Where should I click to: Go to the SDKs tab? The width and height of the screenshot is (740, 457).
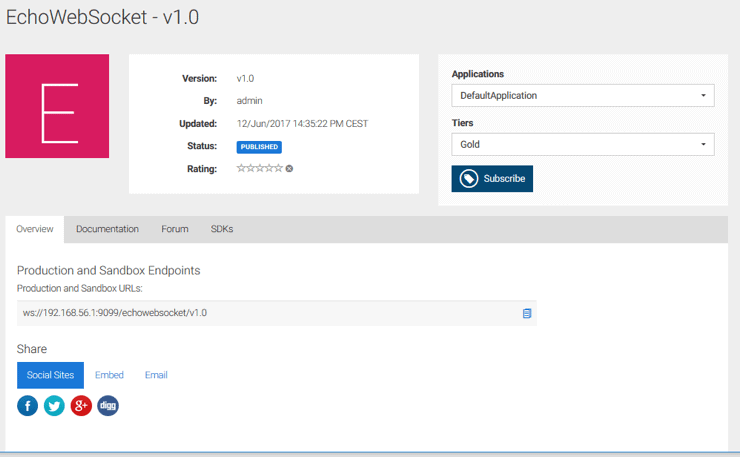click(x=222, y=229)
